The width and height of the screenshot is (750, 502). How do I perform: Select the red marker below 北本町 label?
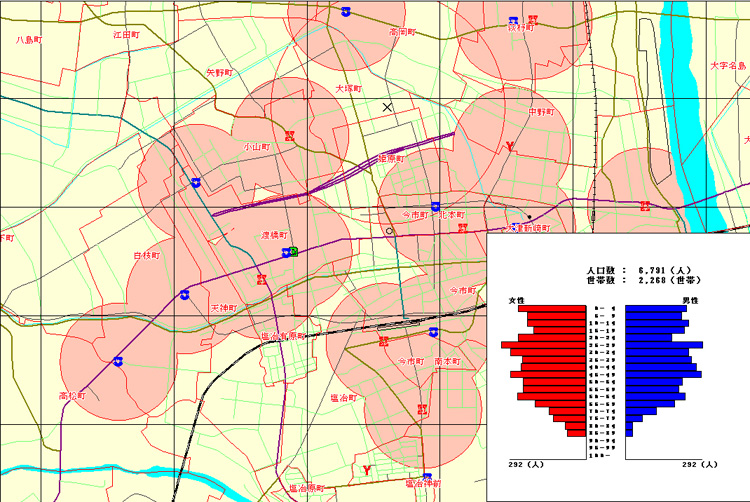click(463, 228)
